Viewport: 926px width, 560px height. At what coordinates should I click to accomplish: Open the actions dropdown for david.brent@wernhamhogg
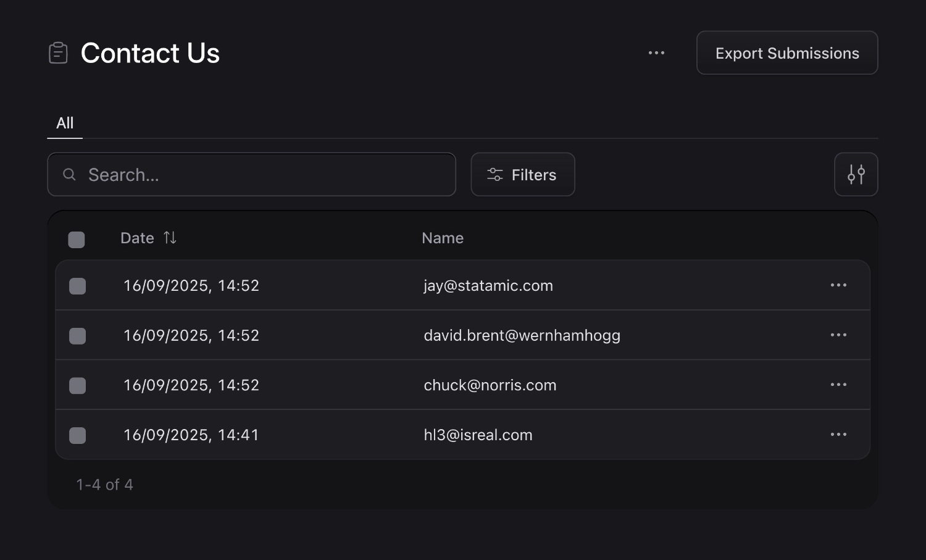coord(838,335)
